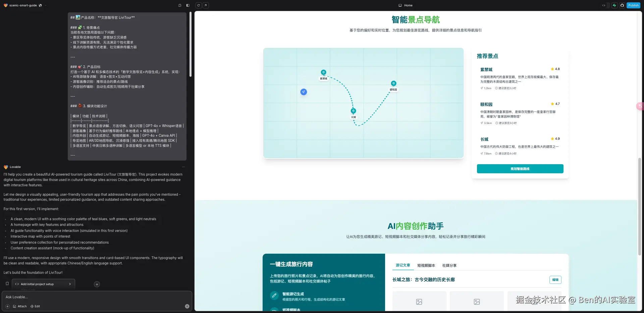The height and width of the screenshot is (313, 644).
Task: Click the 编辑 button for the article
Action: tap(555, 280)
